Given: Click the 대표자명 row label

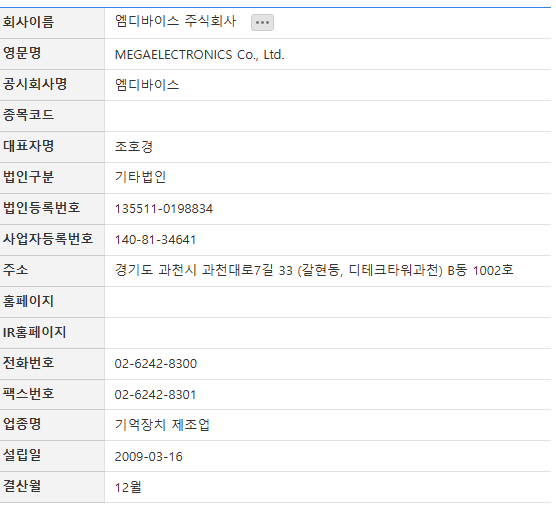Looking at the screenshot, I should point(28,146).
